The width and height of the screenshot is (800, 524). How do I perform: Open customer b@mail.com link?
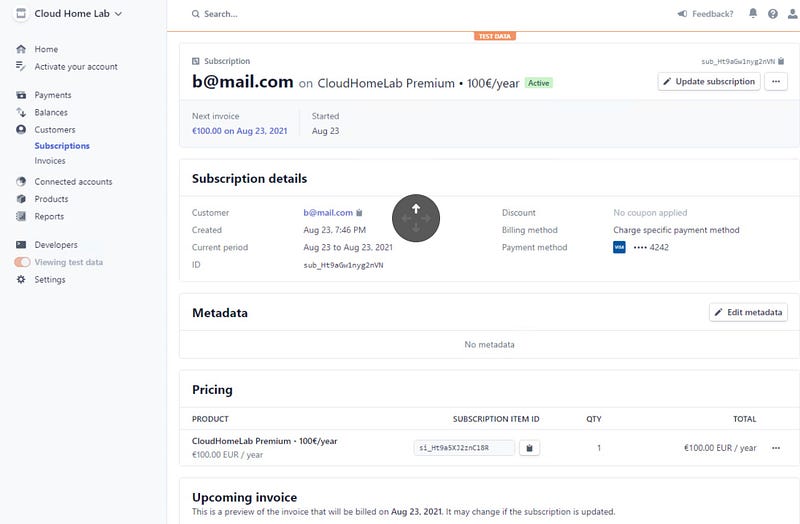[328, 213]
